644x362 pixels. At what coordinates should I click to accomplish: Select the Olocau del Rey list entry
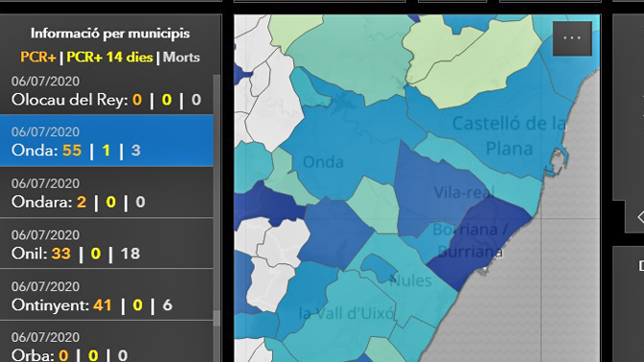tap(107, 91)
